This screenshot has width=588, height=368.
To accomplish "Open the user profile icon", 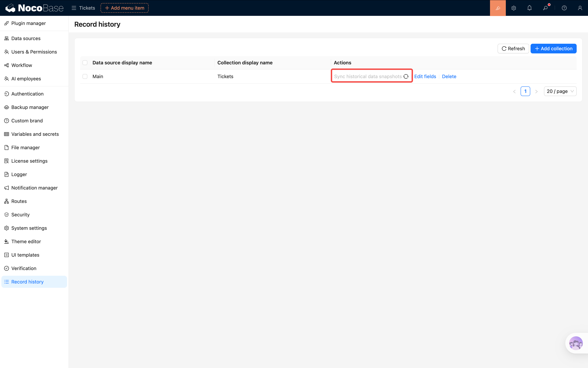I will (x=580, y=8).
